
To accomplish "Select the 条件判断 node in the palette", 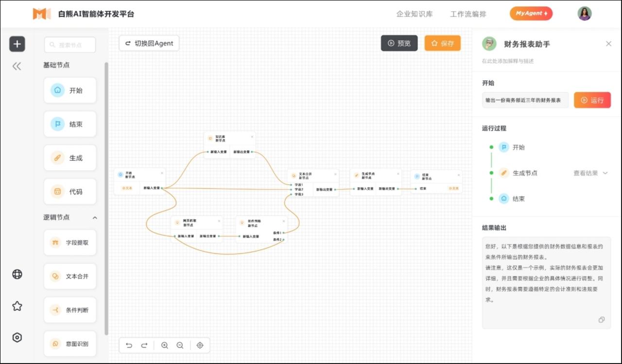I will point(70,310).
